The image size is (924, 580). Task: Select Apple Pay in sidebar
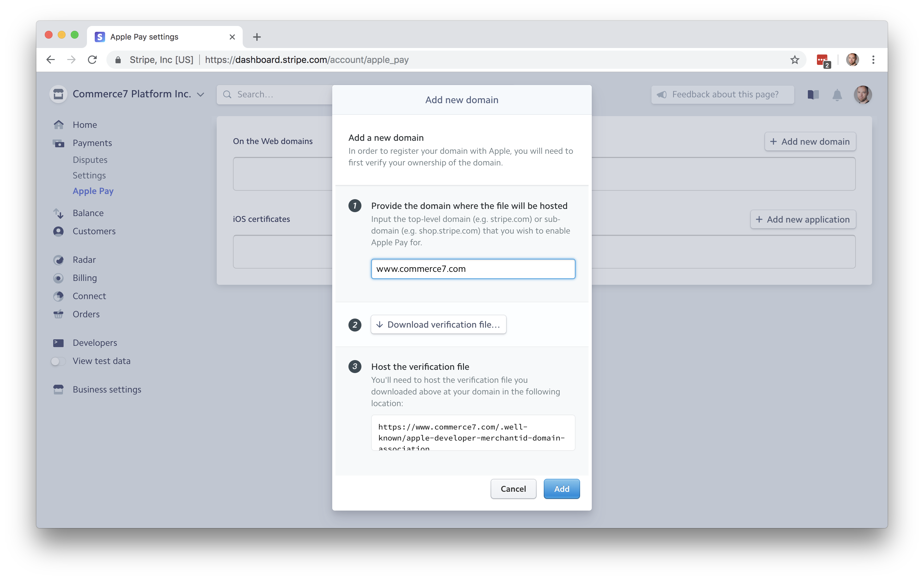click(93, 191)
